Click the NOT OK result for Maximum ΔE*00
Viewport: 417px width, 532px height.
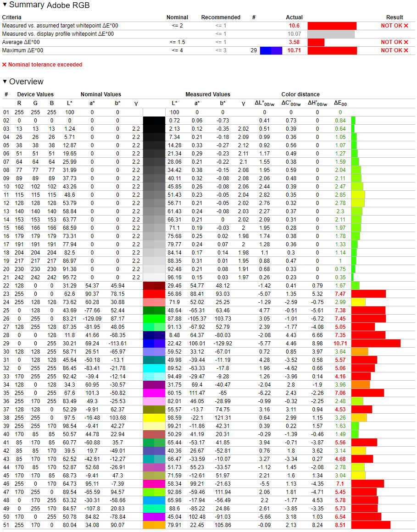(394, 50)
